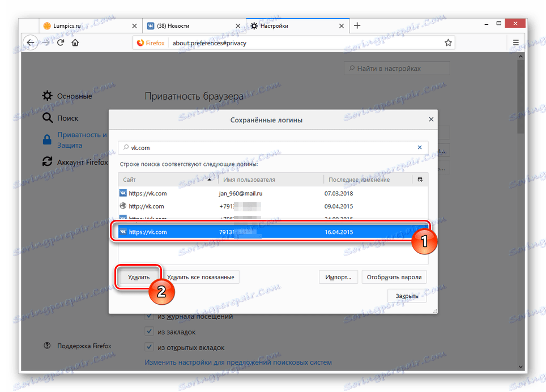Go forward with the forward arrow

click(x=46, y=43)
